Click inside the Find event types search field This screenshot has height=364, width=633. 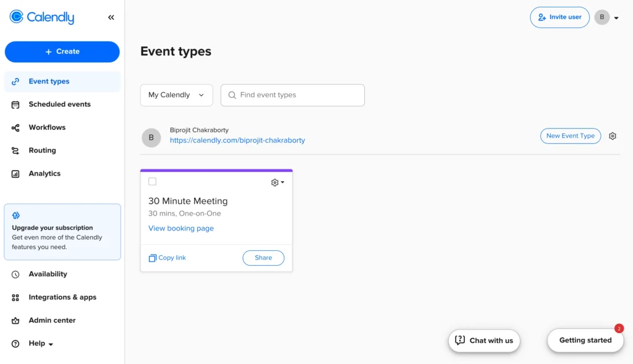(x=292, y=95)
